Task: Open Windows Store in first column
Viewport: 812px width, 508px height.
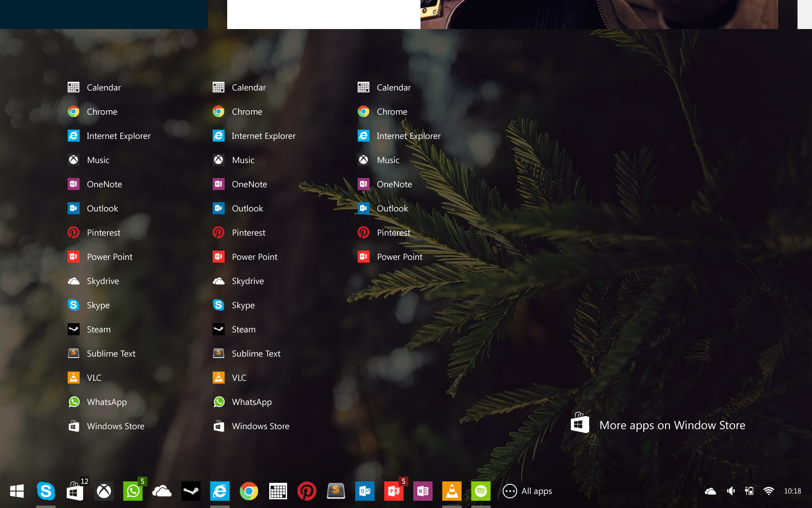Action: coord(106,426)
